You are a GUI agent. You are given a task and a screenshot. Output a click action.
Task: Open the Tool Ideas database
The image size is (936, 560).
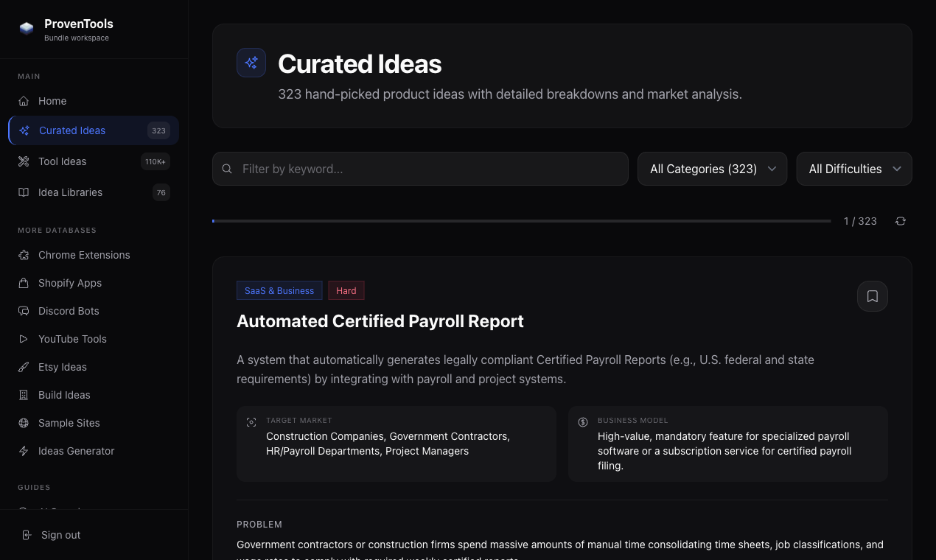62,161
